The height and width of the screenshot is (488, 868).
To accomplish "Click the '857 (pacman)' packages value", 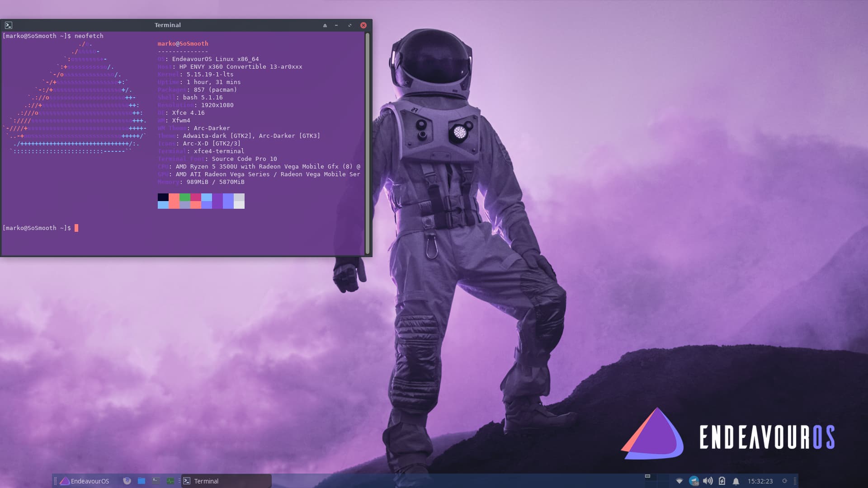I will (216, 90).
